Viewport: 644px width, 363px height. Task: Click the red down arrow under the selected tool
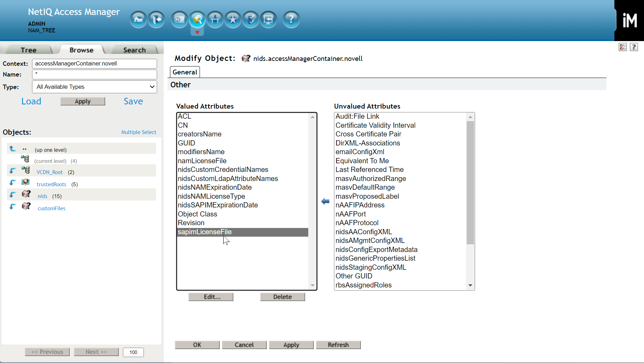click(x=197, y=32)
